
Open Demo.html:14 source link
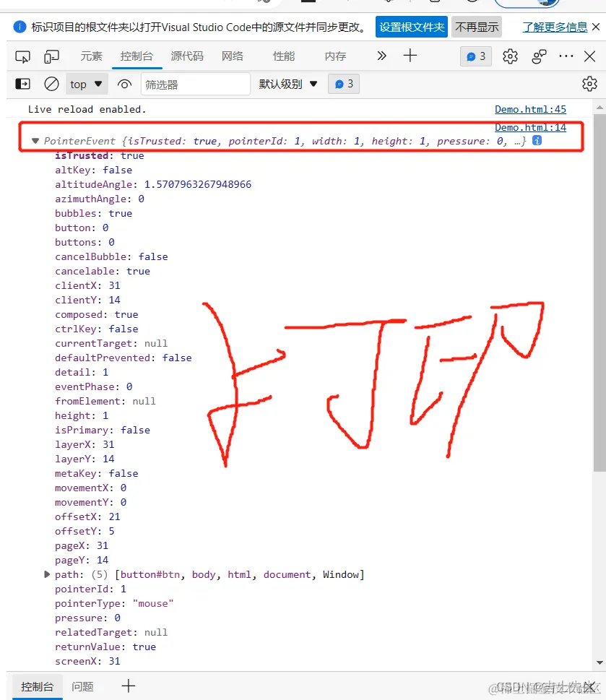tap(530, 128)
